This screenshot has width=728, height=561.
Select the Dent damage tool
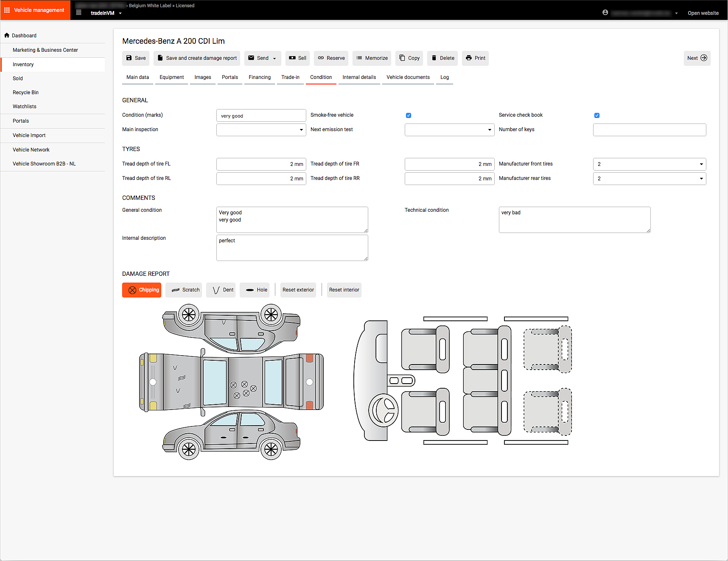[x=221, y=290]
